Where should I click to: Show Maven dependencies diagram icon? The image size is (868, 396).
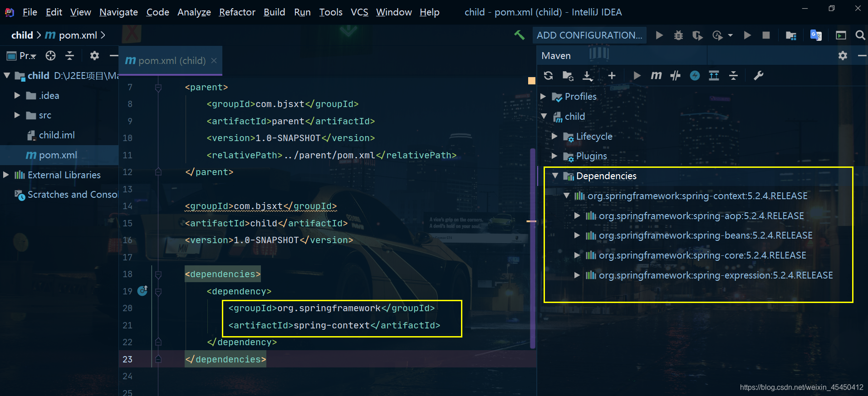[x=714, y=75]
